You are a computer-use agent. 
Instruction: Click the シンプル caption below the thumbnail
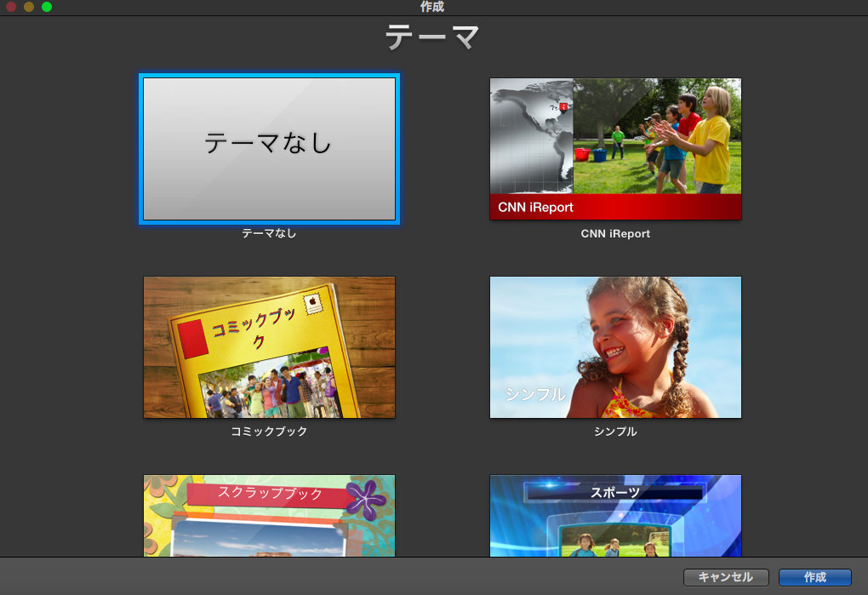[615, 432]
